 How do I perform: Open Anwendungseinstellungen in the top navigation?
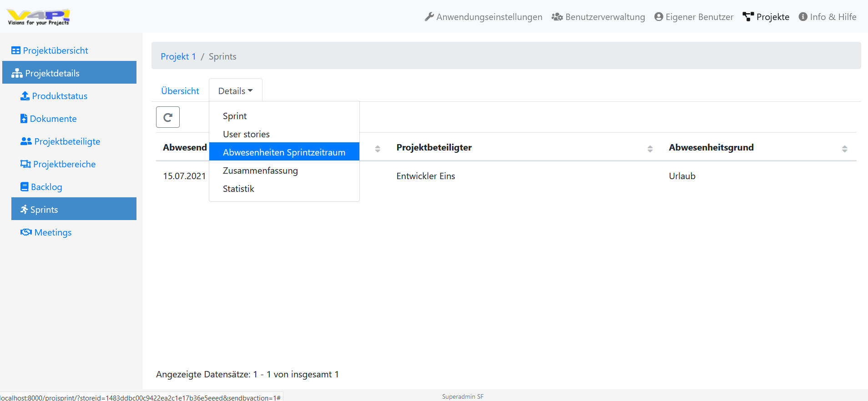(484, 17)
